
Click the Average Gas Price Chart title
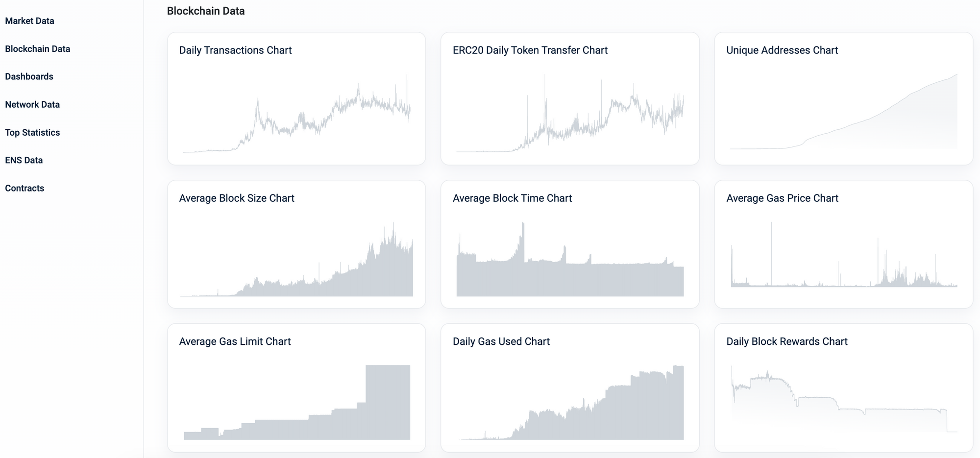click(782, 198)
